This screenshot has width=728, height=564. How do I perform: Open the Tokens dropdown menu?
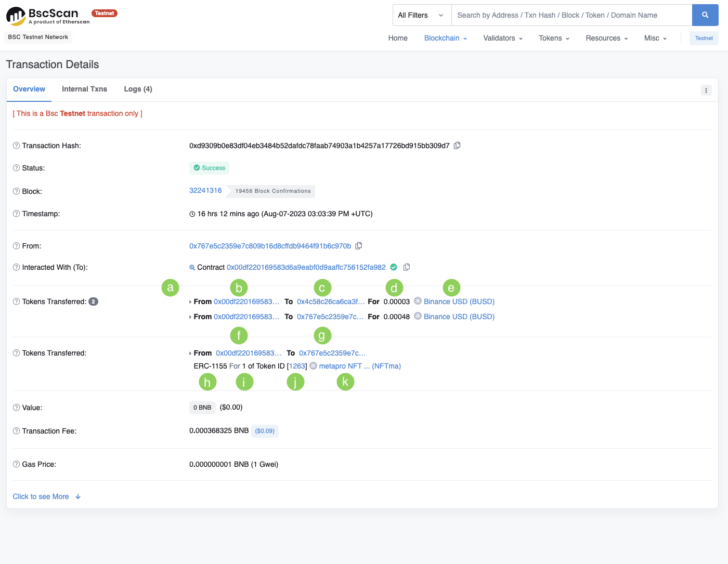(x=554, y=38)
